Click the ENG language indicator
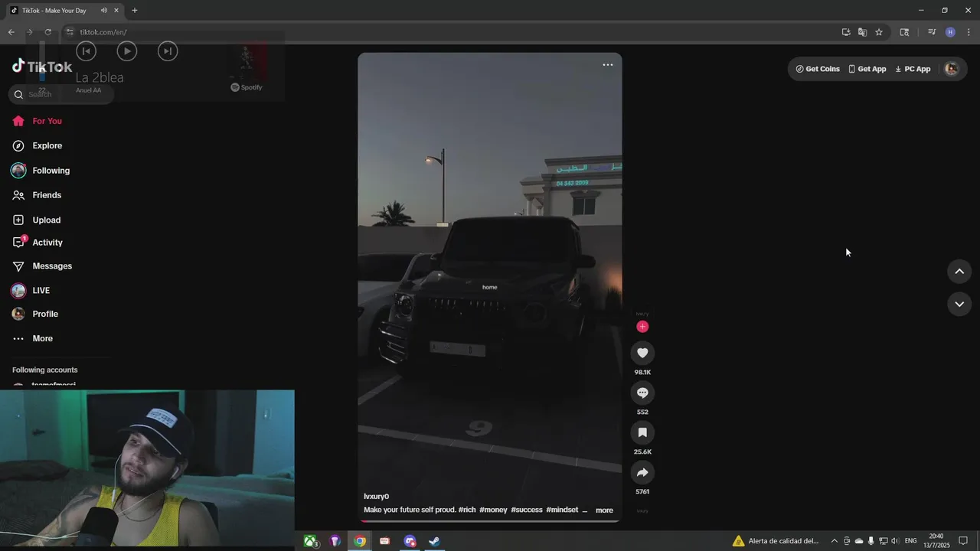 (x=910, y=541)
